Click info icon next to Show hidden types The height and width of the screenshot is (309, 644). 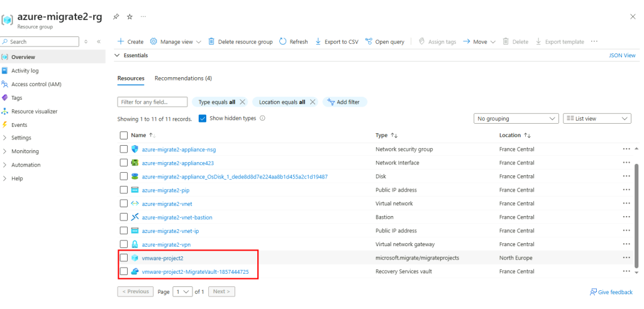262,118
